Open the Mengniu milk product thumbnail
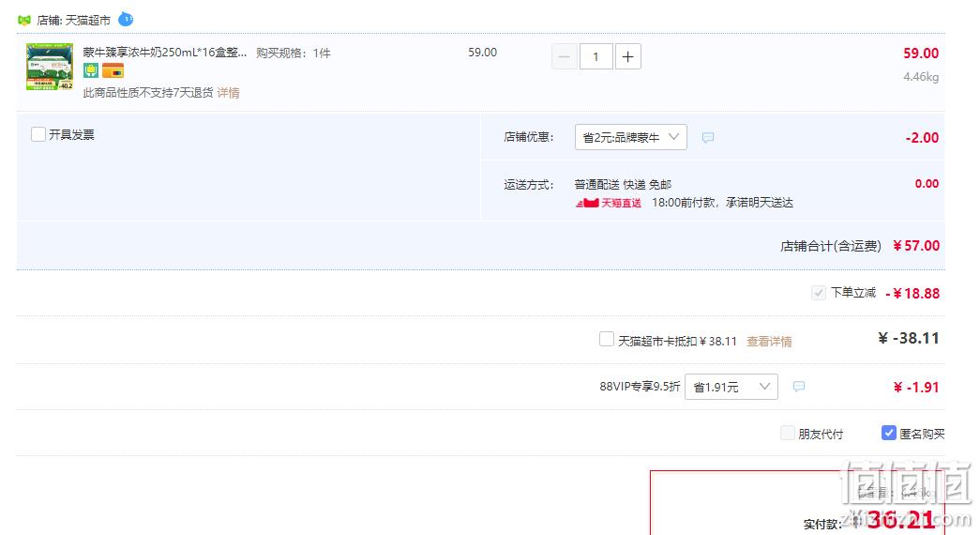 [x=50, y=67]
